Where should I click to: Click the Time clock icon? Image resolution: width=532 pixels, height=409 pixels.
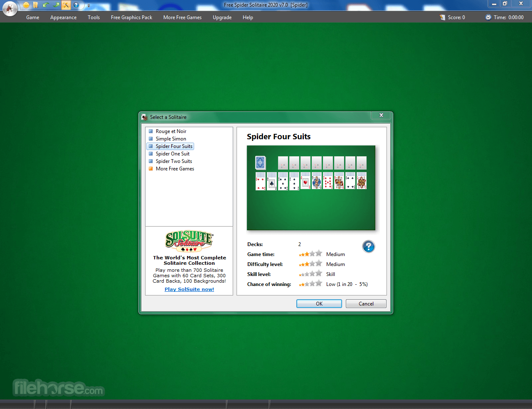488,17
